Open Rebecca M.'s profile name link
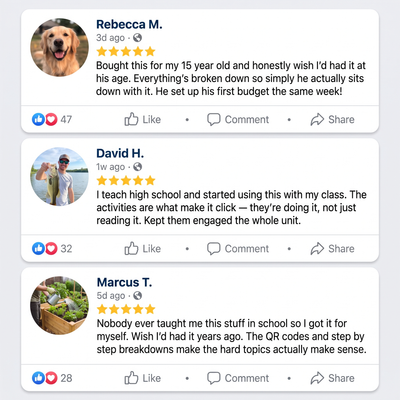The image size is (400, 400). tap(129, 24)
